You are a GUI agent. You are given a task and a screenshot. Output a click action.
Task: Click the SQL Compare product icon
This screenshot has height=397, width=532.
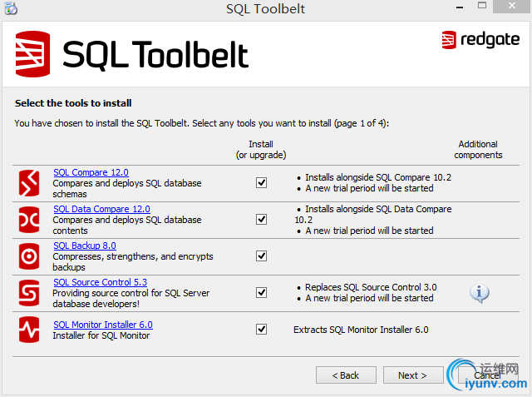[29, 183]
